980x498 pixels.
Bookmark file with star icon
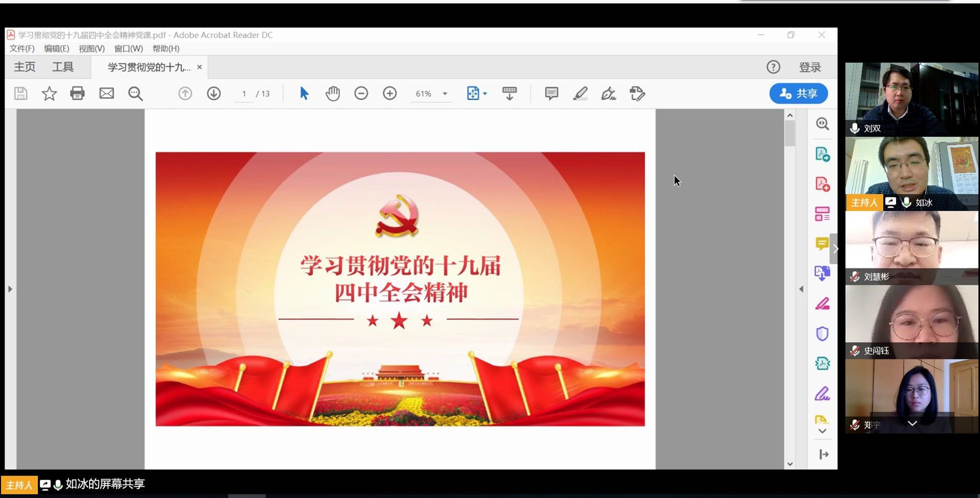pyautogui.click(x=49, y=94)
